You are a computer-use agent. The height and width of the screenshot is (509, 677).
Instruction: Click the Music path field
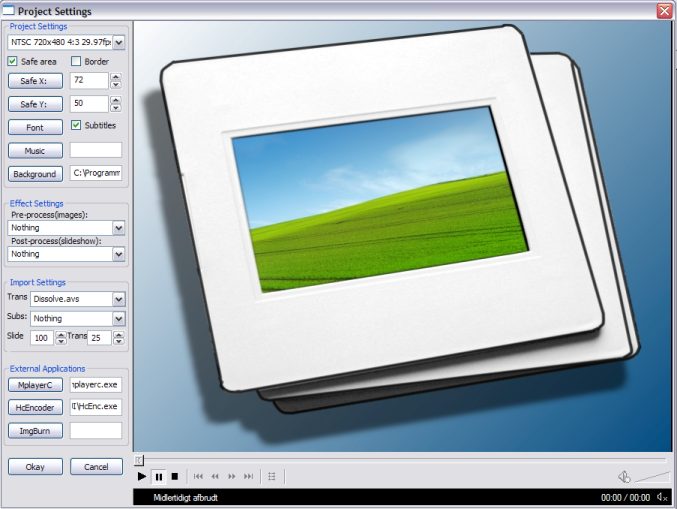click(x=96, y=150)
